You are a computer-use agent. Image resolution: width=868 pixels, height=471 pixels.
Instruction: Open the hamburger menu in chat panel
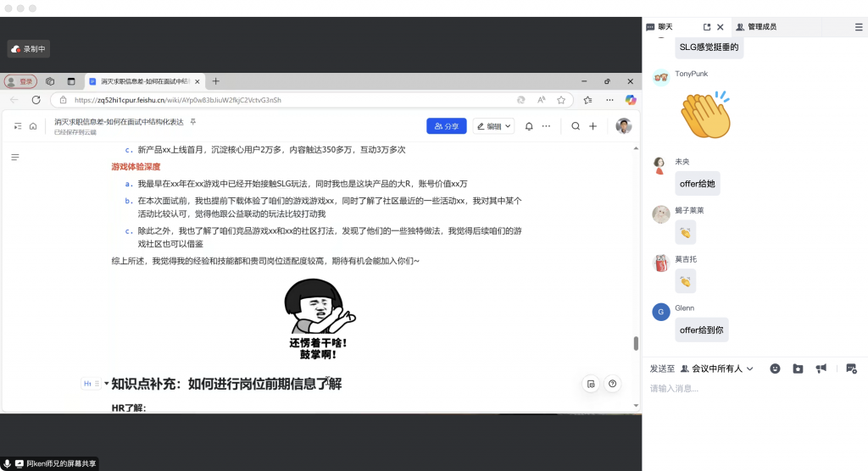[859, 27]
